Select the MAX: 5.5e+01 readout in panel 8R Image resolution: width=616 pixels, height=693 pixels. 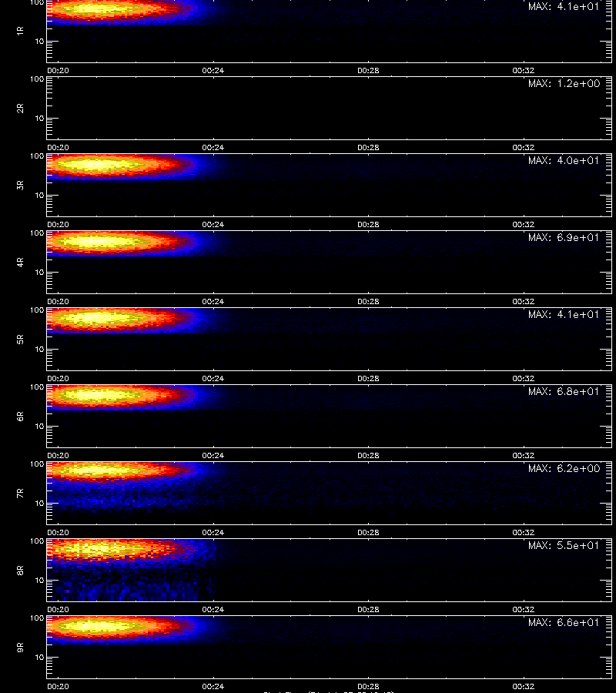click(564, 545)
